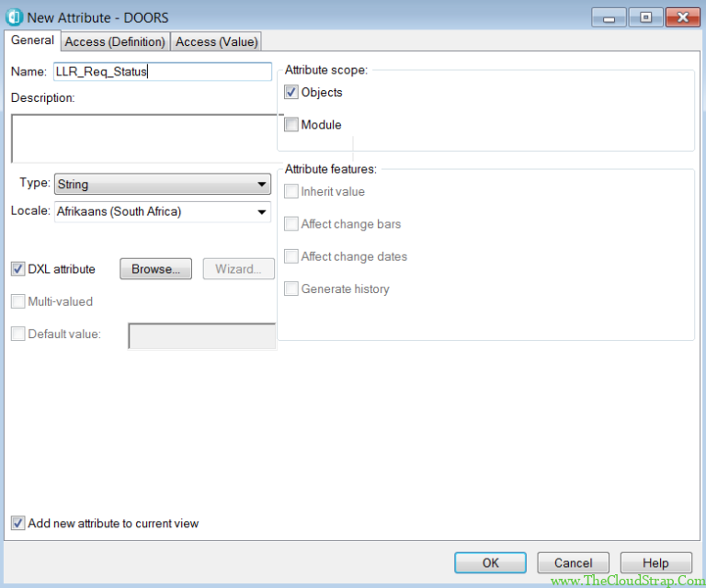Image resolution: width=706 pixels, height=588 pixels.
Task: Select the General tab
Action: (x=32, y=40)
